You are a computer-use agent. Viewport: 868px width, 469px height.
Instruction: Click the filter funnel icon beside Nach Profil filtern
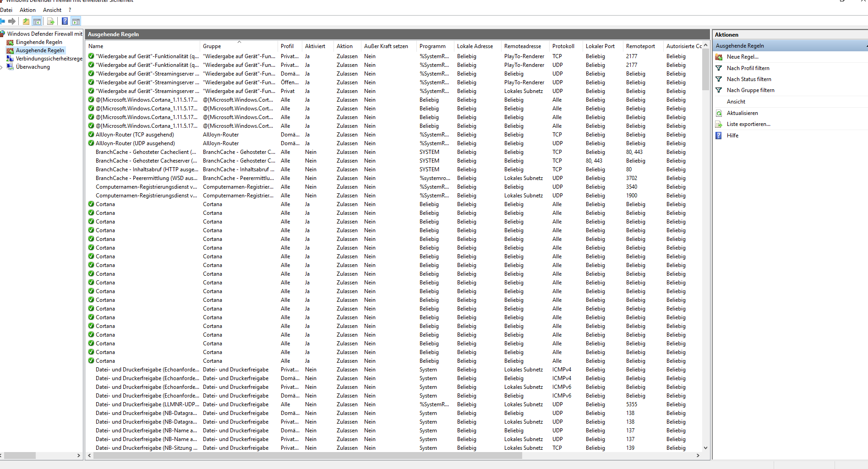tap(719, 68)
